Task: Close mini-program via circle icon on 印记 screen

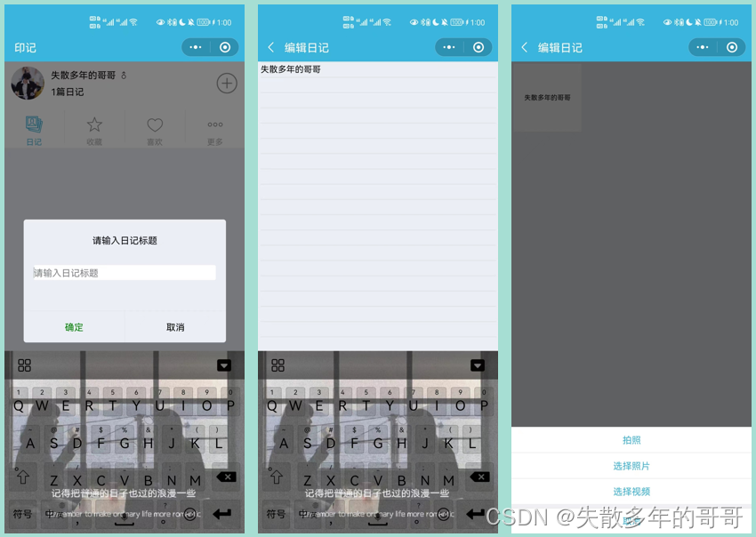Action: [x=225, y=47]
